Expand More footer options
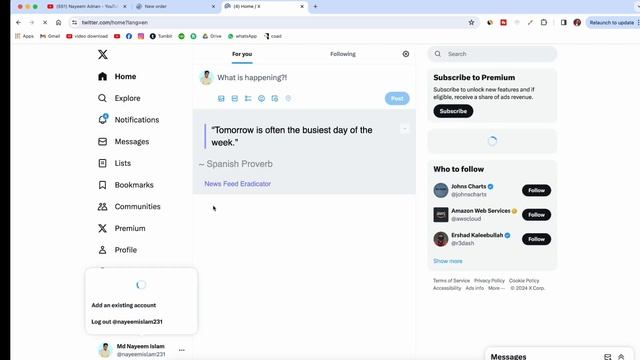 pyautogui.click(x=496, y=288)
